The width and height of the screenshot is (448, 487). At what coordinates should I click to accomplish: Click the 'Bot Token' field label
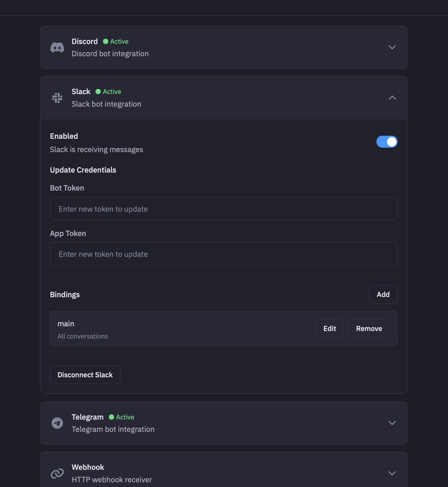tap(67, 188)
